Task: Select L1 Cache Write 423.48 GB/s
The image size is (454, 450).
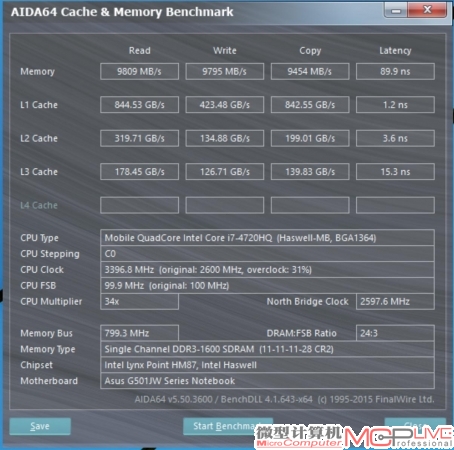Action: tap(225, 105)
